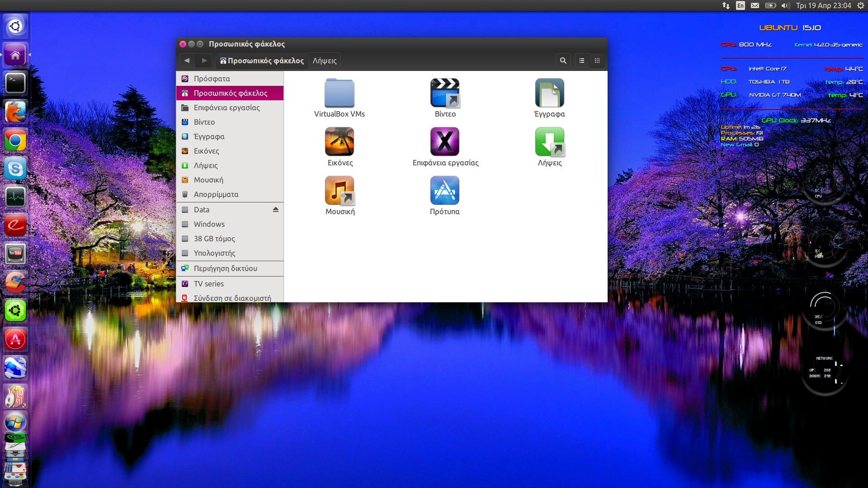Open the sound volume indicator menu
Image resolution: width=868 pixels, height=488 pixels.
click(x=785, y=5)
